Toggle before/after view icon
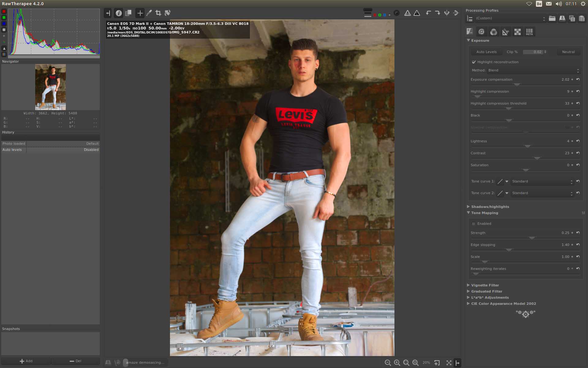 (x=128, y=13)
